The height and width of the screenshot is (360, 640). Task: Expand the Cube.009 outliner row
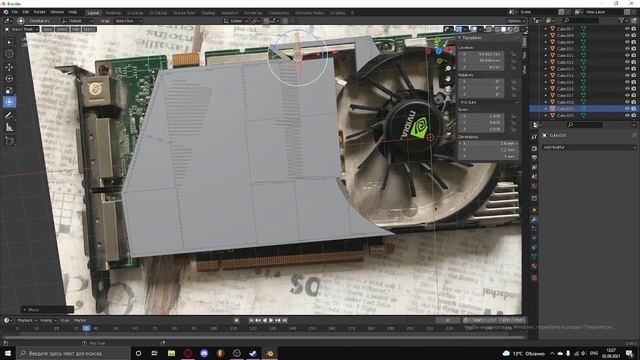tap(546, 42)
